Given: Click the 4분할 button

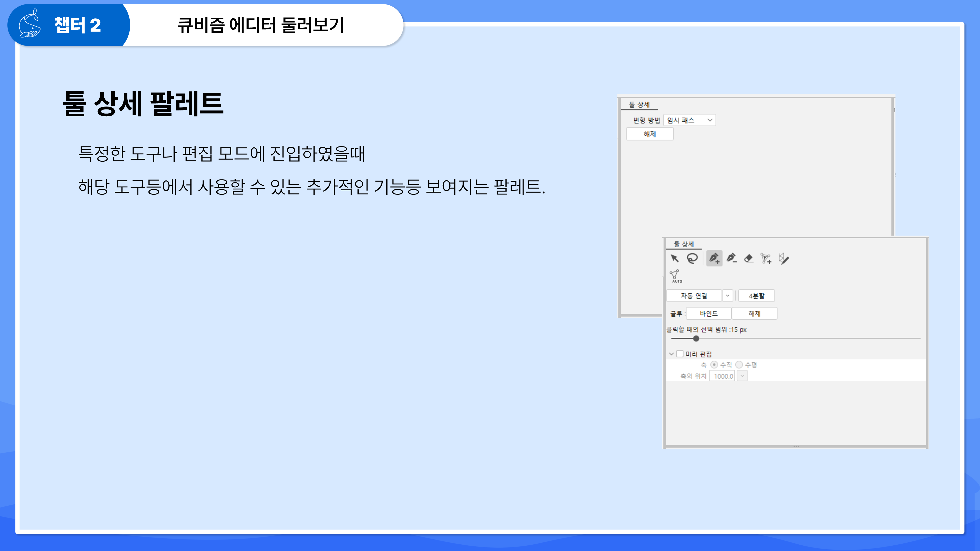Looking at the screenshot, I should (x=756, y=296).
